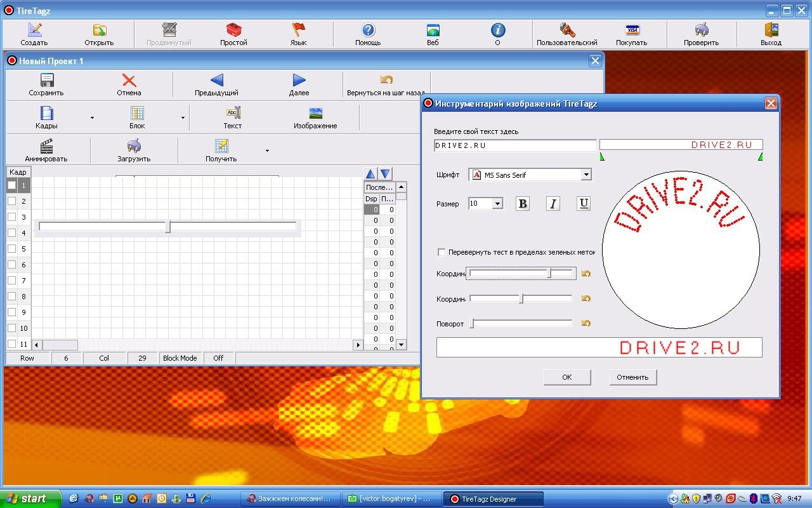Screen dimensions: 812x508
Task: Toggle Bold formatting button
Action: [523, 204]
